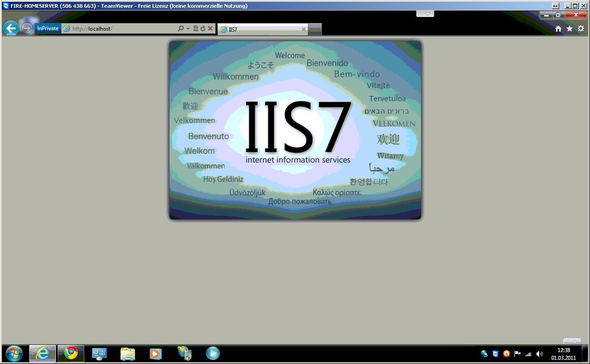Go back with the browser back arrow

pyautogui.click(x=11, y=28)
